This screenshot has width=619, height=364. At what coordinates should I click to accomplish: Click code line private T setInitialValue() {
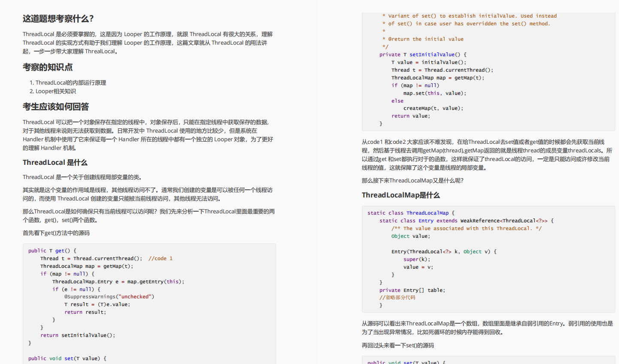click(x=423, y=55)
